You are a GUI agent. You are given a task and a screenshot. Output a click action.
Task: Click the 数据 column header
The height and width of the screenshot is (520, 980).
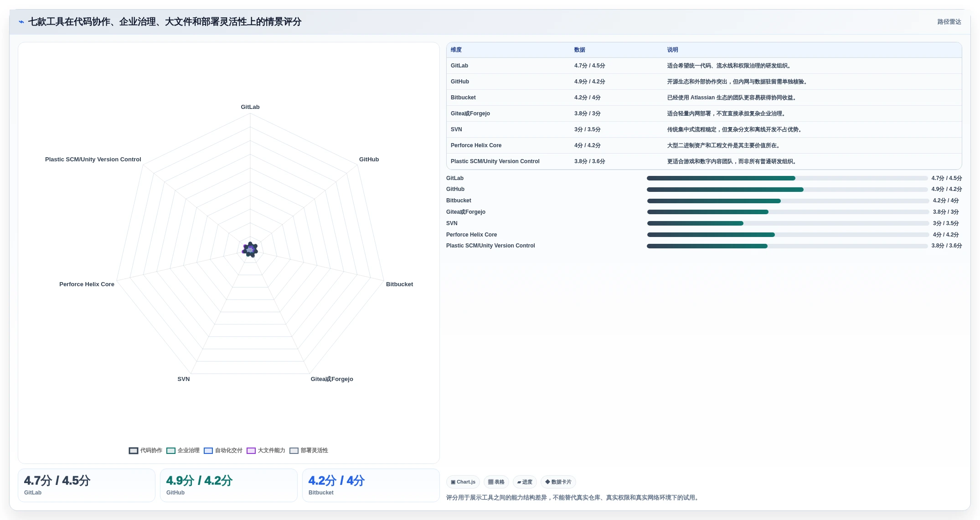pos(580,50)
